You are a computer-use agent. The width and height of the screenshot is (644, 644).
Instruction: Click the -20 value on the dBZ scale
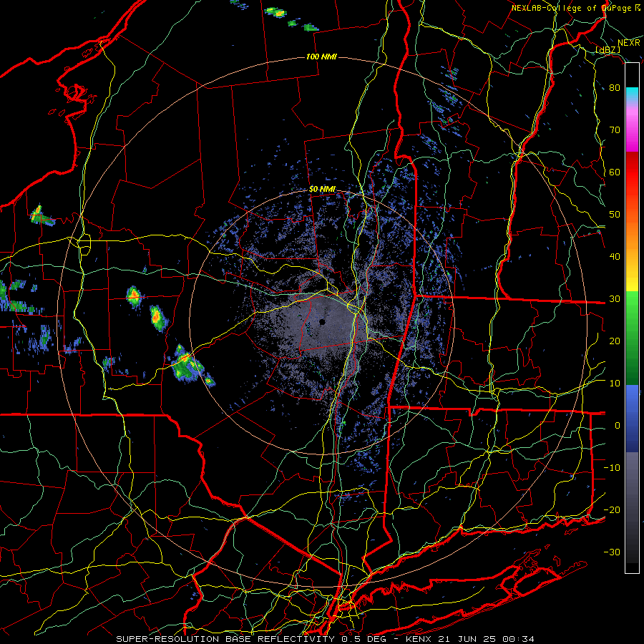tap(612, 510)
